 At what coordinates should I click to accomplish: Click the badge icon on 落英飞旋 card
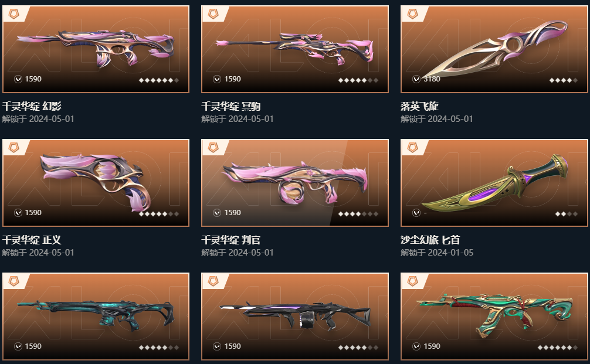coord(413,14)
